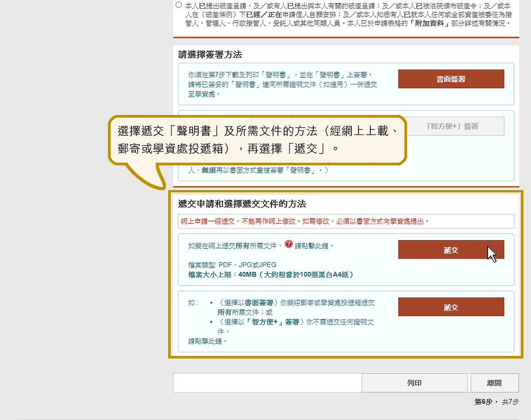
Task: Click the bankruptcy declaration label text
Action: click(347, 15)
